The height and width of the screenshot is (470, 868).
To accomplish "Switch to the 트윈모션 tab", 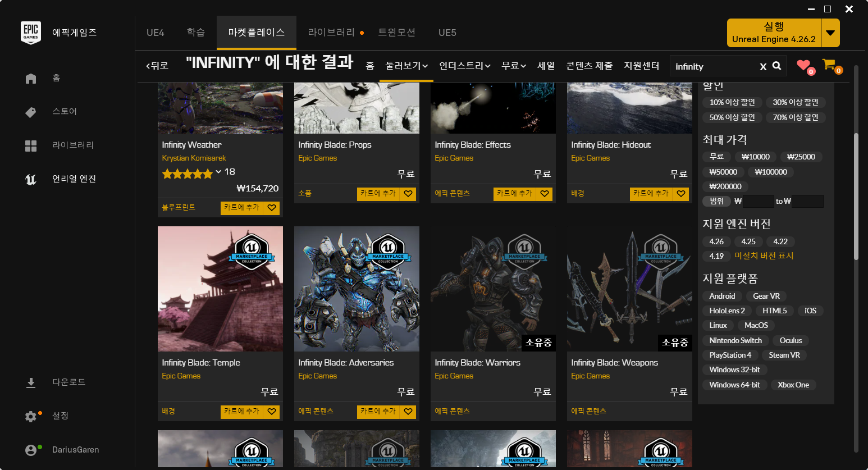I will pos(397,33).
